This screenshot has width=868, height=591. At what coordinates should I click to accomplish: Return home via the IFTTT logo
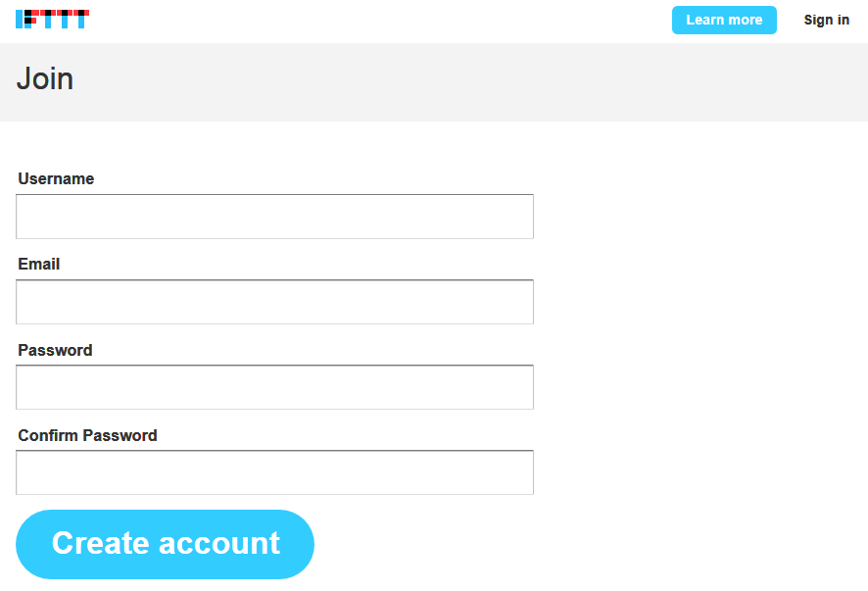tap(52, 19)
